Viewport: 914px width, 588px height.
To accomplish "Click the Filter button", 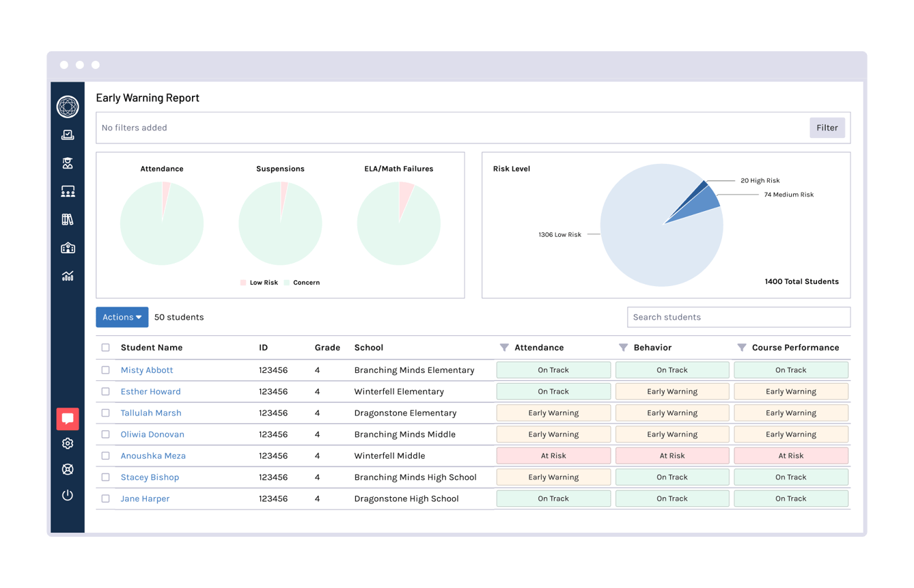I will tap(827, 128).
